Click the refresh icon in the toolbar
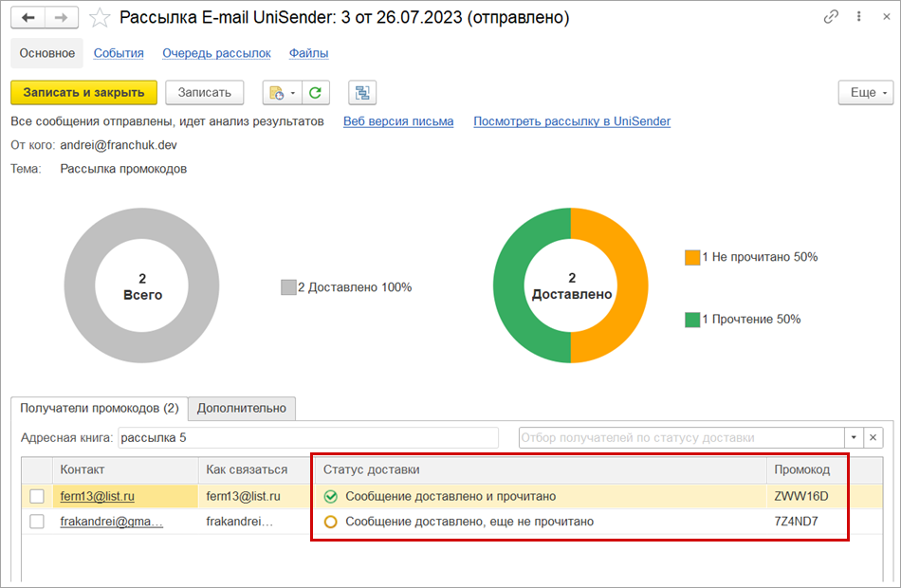Viewport: 901px width, 588px height. (315, 92)
